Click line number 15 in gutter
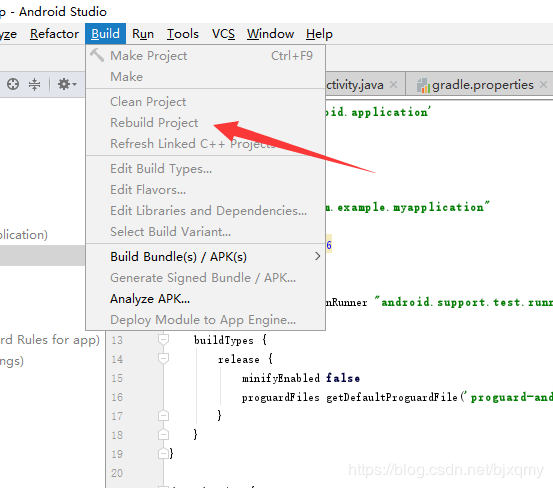 [117, 378]
